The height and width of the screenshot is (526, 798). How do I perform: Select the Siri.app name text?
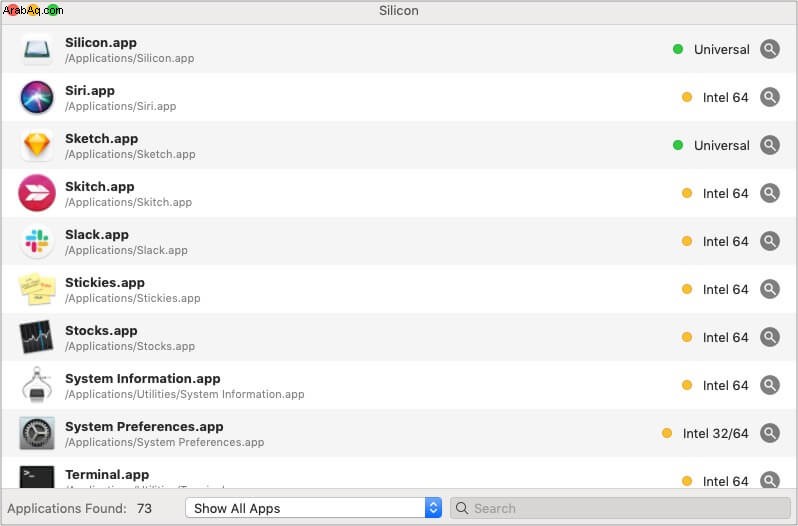coord(90,91)
